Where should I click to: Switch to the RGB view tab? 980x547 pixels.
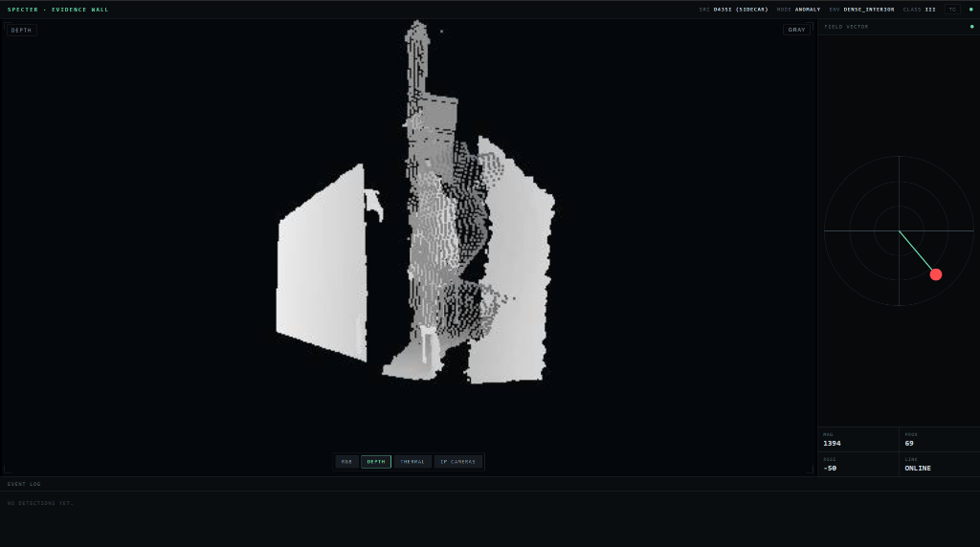pyautogui.click(x=346, y=462)
